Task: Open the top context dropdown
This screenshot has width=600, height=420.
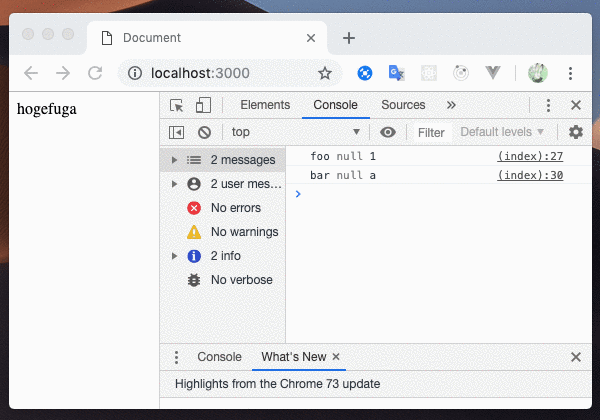Action: click(x=295, y=132)
